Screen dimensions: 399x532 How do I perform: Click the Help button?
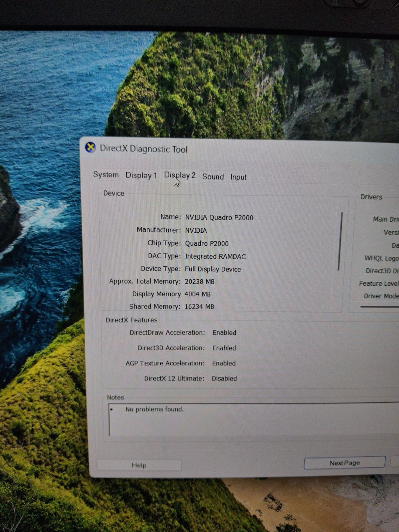pos(139,465)
